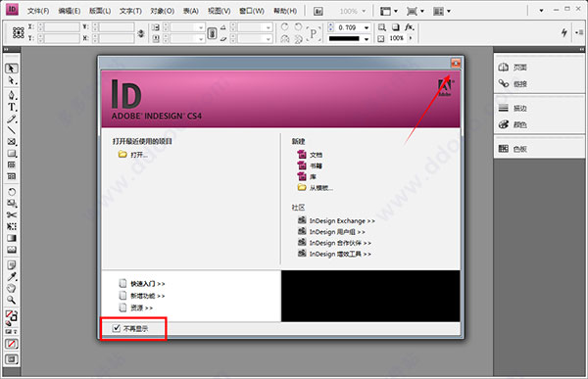This screenshot has height=379, width=588.
Task: Select the Zoom magnifier tool
Action: click(x=12, y=300)
